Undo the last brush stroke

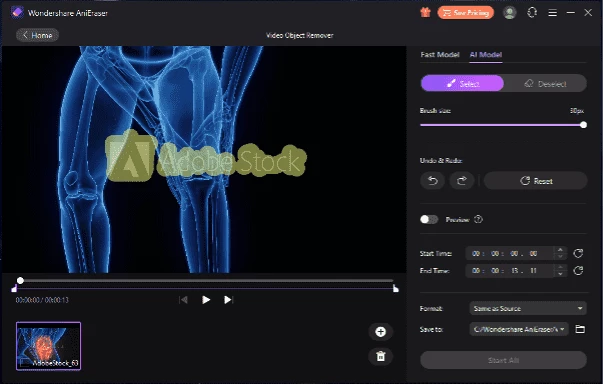coord(433,181)
